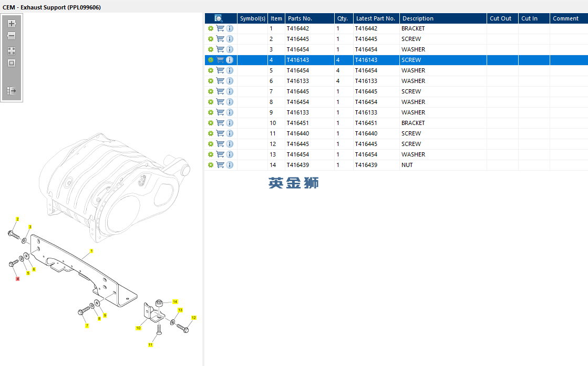Select the four-square grid view tool
Screen dimensions: 588x366
coord(12,50)
